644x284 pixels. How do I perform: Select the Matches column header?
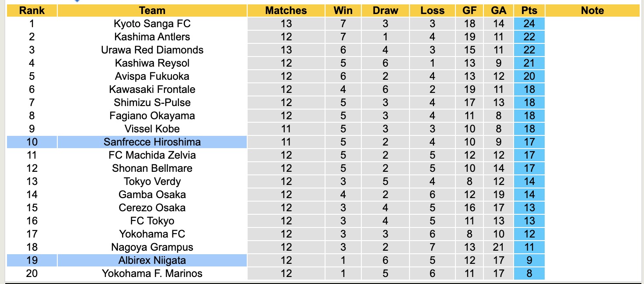point(286,11)
